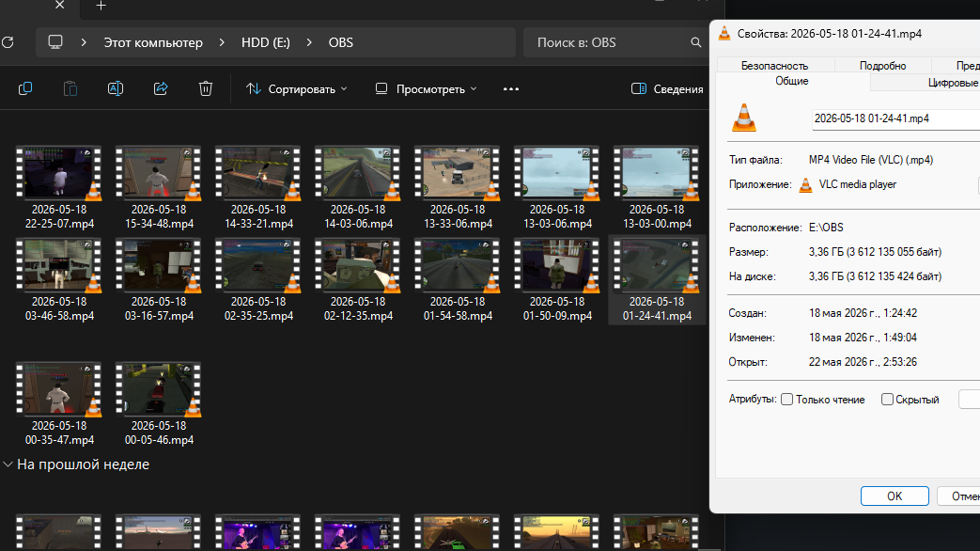Click OBS in the address bar
The image size is (980, 551).
coord(341,42)
